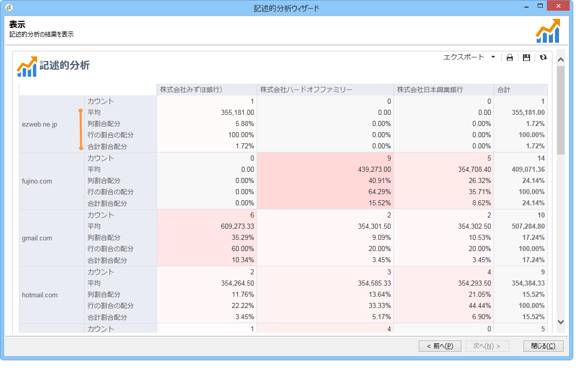Image resolution: width=588 pixels, height=372 pixels.
Task: Click the 26.32% cell for fujino.com
Action: point(480,181)
